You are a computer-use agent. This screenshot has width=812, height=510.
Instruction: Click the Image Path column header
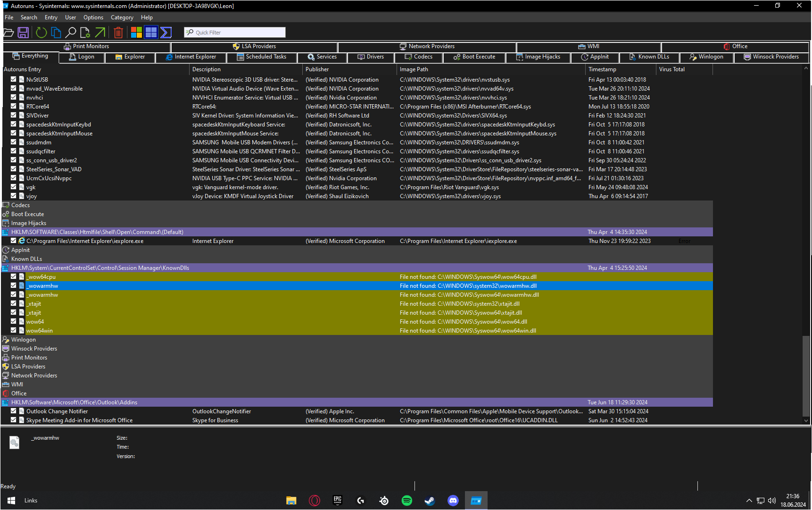491,69
